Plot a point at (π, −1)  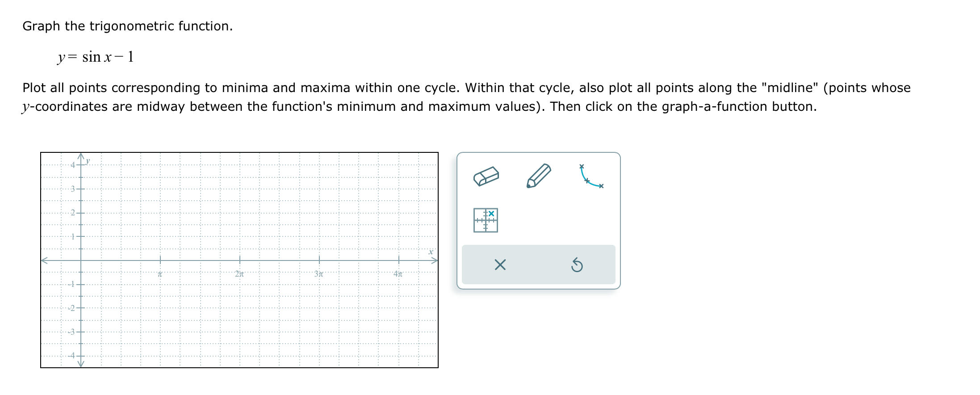tap(160, 284)
